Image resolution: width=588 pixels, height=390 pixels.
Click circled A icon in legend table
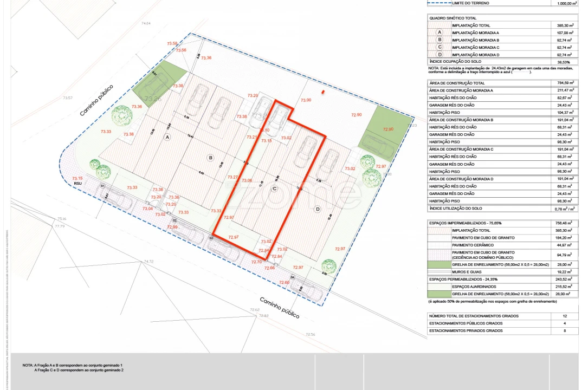point(440,32)
